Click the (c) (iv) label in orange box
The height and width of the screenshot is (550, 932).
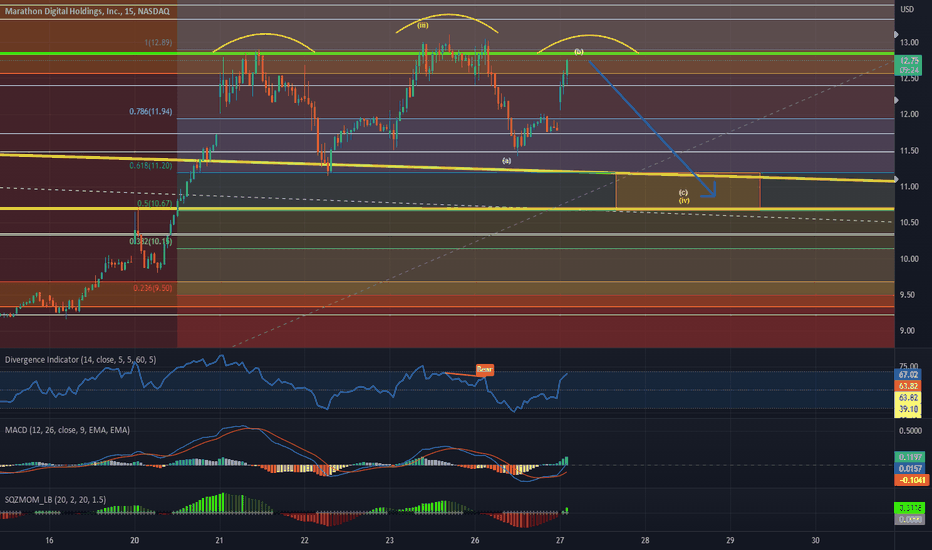point(684,196)
